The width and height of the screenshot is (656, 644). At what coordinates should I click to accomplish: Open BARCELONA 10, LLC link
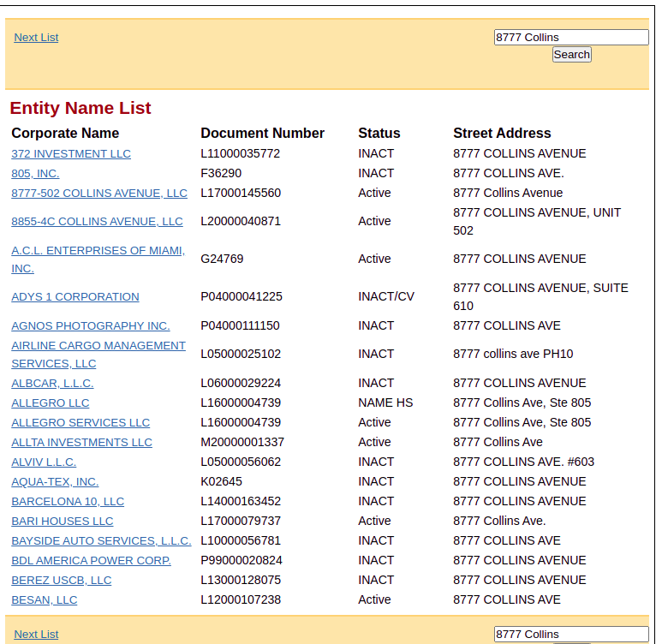68,501
